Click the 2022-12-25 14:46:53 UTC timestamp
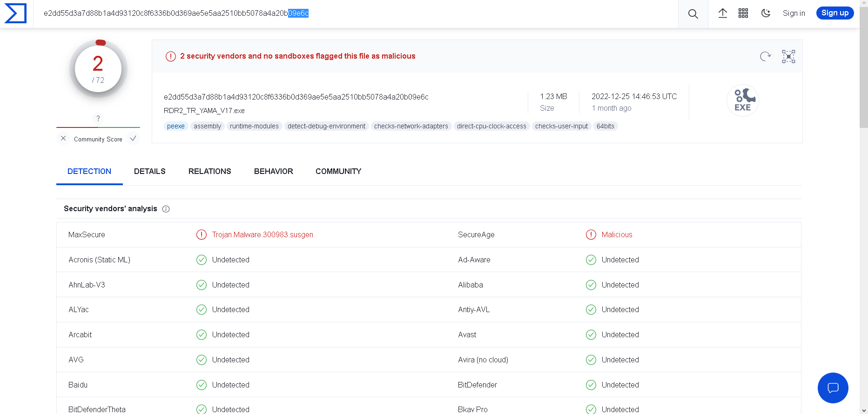This screenshot has height=414, width=868. coord(634,96)
